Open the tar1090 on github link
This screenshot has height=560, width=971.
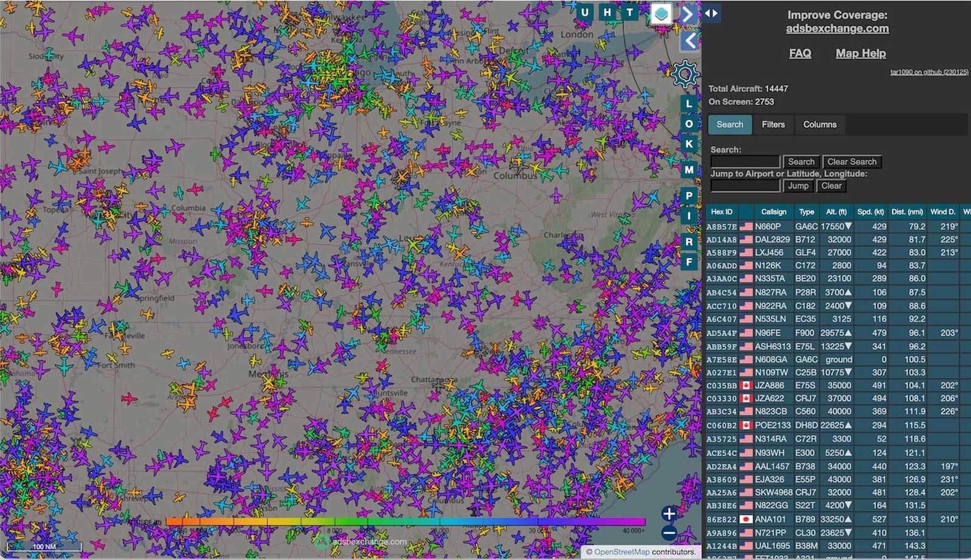929,72
